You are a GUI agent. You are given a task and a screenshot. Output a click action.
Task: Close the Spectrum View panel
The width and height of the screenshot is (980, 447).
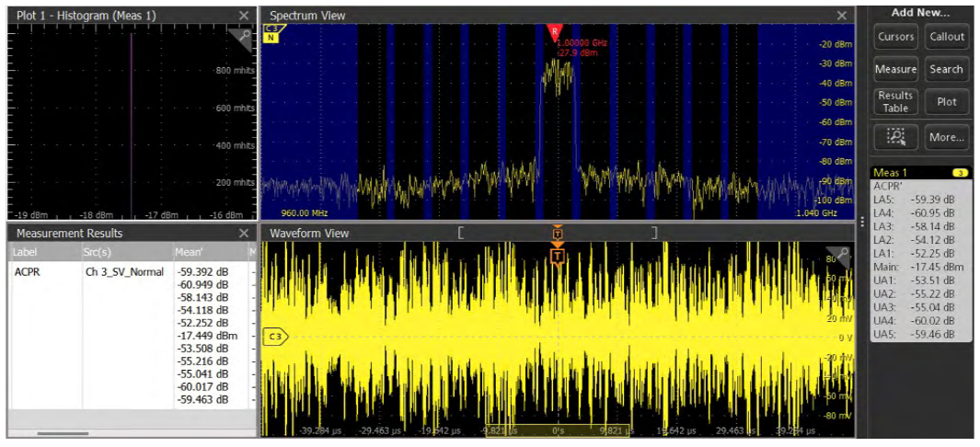tap(841, 16)
